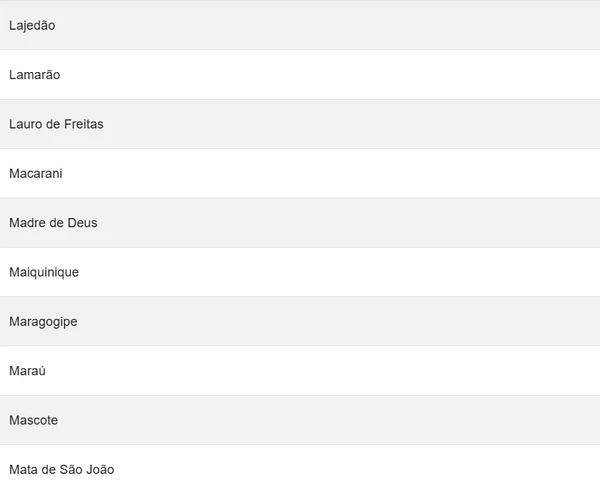Click the "Mata de São João" text
This screenshot has width=600, height=491.
click(x=61, y=469)
